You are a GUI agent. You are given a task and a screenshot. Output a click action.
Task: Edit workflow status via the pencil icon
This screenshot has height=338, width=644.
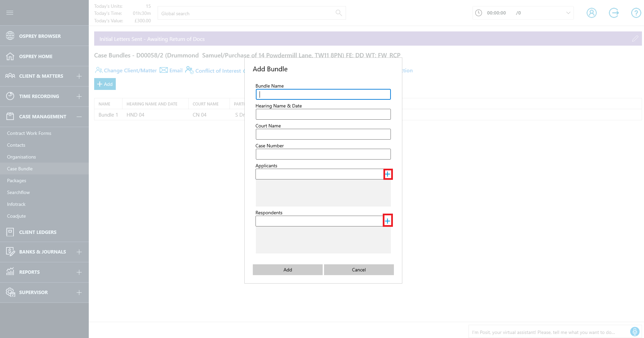click(x=636, y=38)
